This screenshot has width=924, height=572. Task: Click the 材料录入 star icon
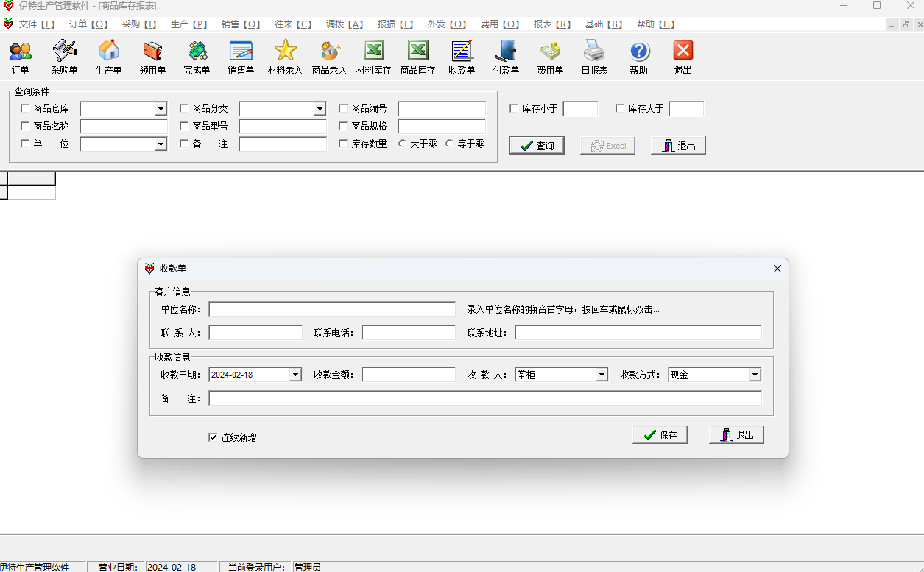(285, 51)
